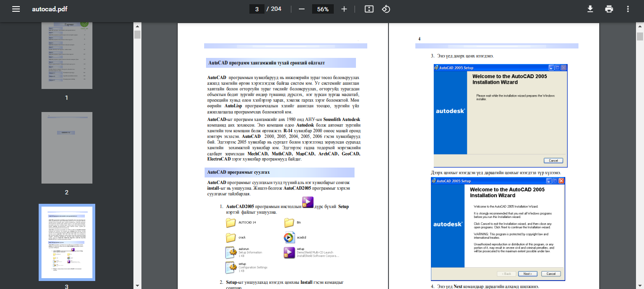Click the fit to page icon
The width and height of the screenshot is (644, 289).
[x=369, y=9]
